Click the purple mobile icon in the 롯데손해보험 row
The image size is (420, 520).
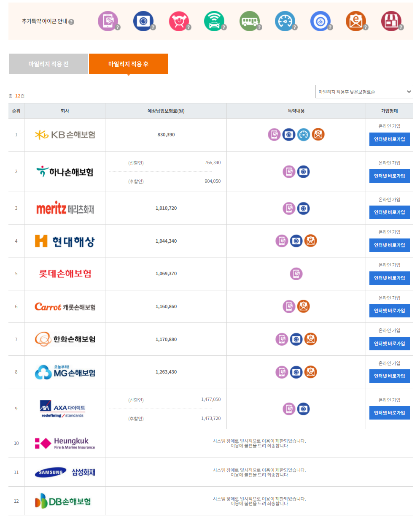(x=296, y=274)
